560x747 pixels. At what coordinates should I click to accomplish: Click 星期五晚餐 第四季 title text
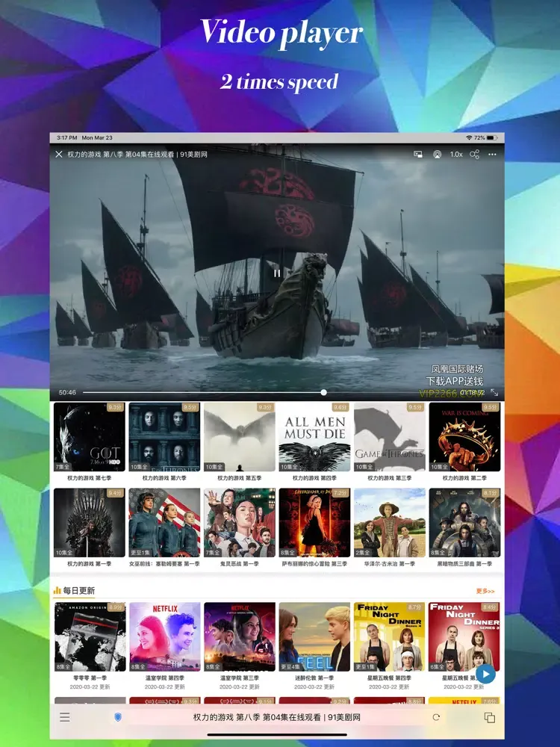pos(390,678)
